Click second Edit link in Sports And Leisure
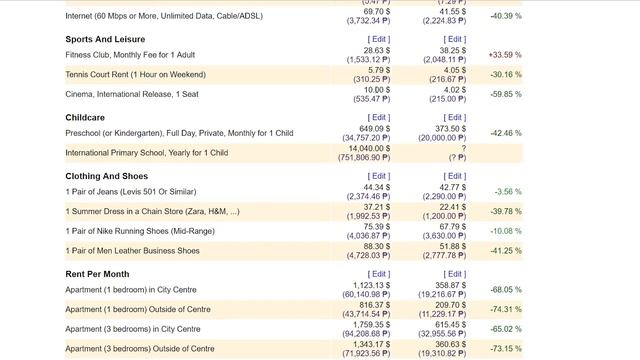The height and width of the screenshot is (360, 640). click(455, 39)
